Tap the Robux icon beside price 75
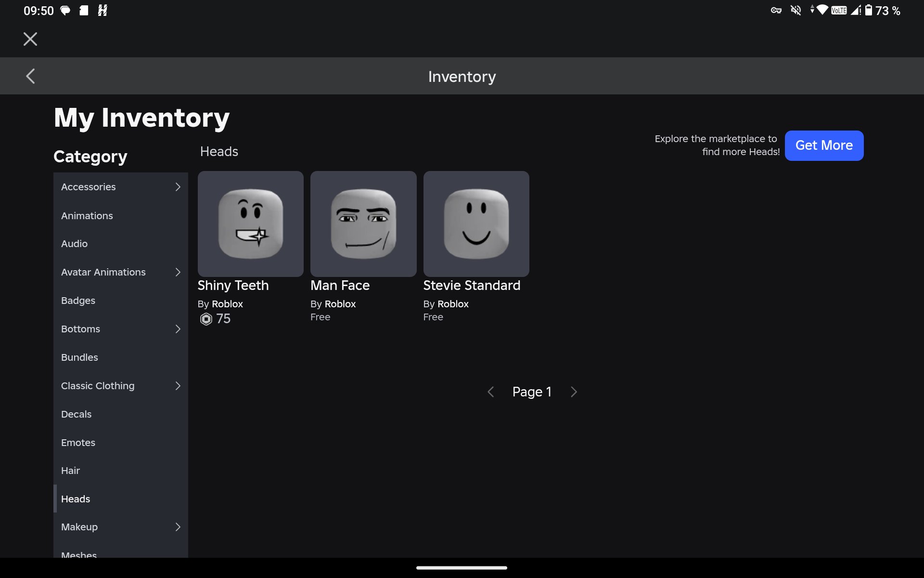924x578 pixels. 206,319
